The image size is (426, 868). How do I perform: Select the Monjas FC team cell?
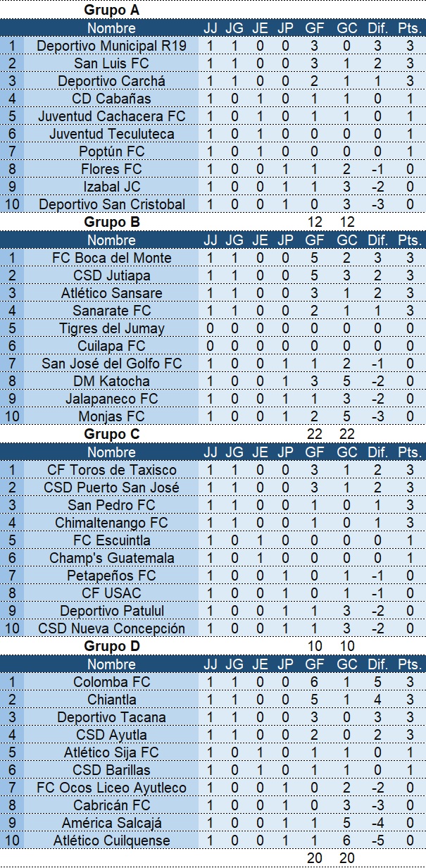pyautogui.click(x=111, y=416)
